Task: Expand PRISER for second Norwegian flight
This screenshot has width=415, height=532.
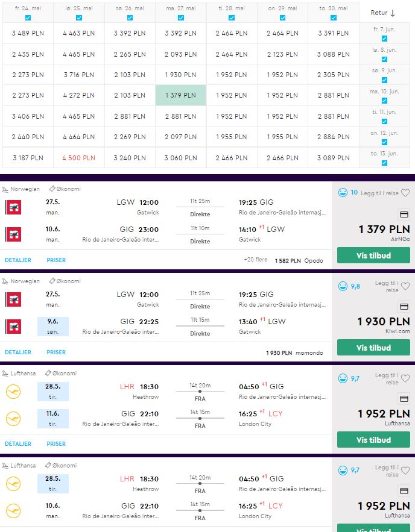Action: (56, 352)
